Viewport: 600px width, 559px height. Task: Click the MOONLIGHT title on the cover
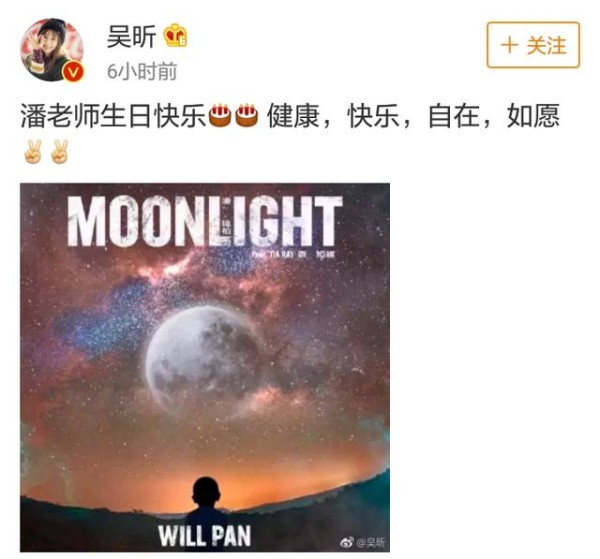coord(205,221)
